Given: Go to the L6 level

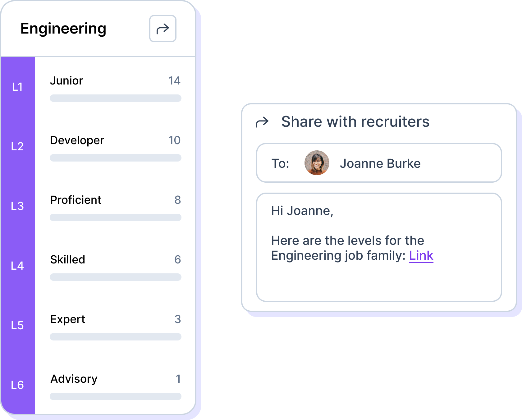Looking at the screenshot, I should (x=17, y=385).
